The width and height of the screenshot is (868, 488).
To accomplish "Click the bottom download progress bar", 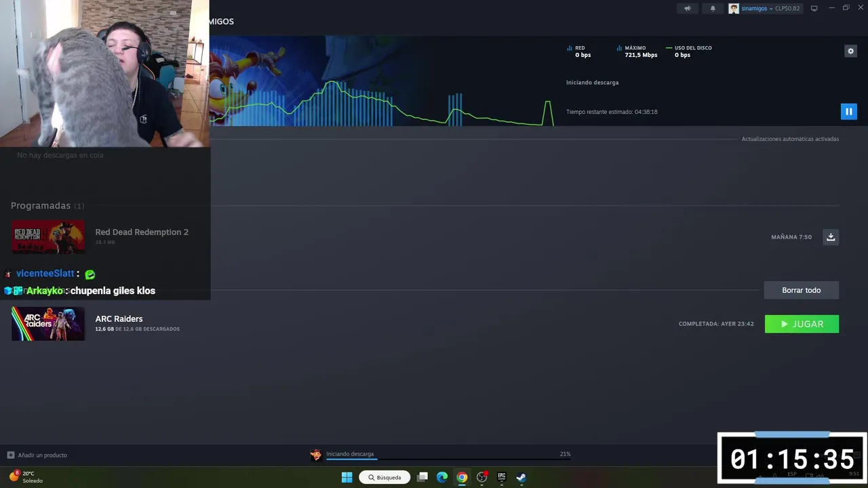I will (448, 459).
